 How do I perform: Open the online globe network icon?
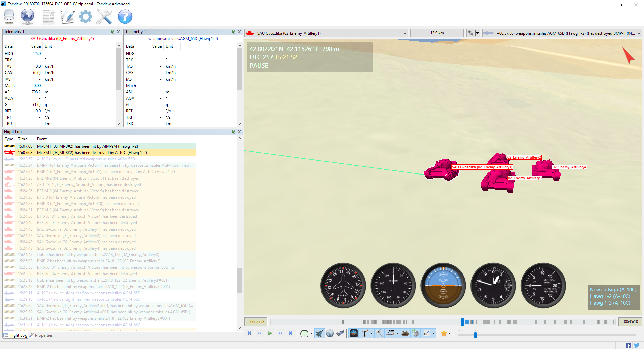pyautogui.click(x=27, y=17)
